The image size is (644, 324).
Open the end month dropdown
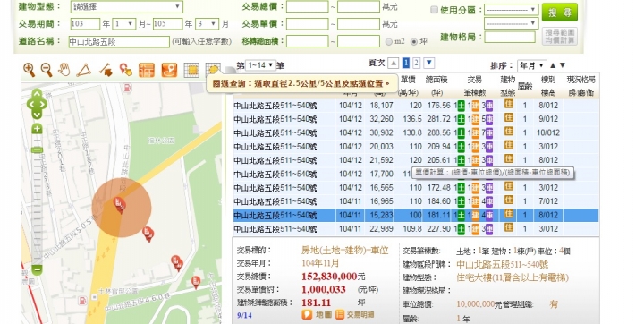tap(207, 24)
